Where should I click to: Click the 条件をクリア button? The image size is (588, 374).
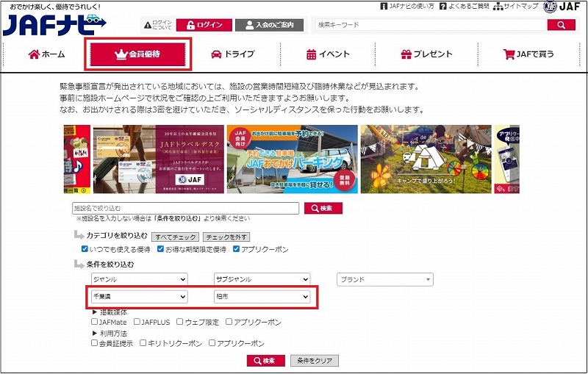(315, 361)
